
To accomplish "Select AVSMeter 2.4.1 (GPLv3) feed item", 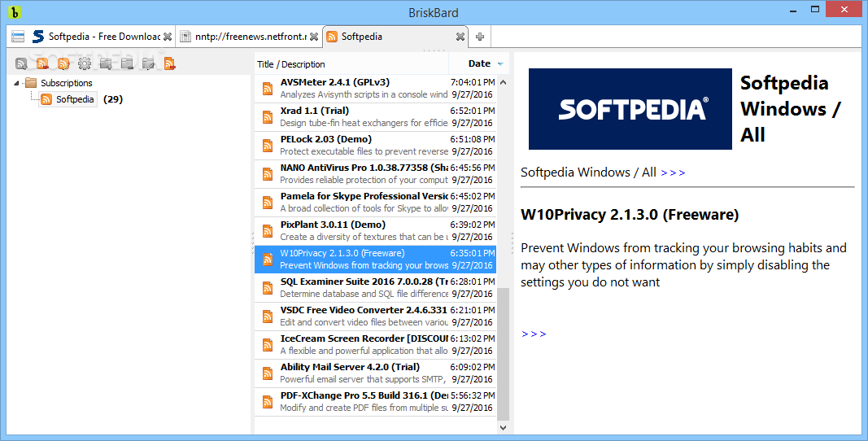I will coord(375,89).
